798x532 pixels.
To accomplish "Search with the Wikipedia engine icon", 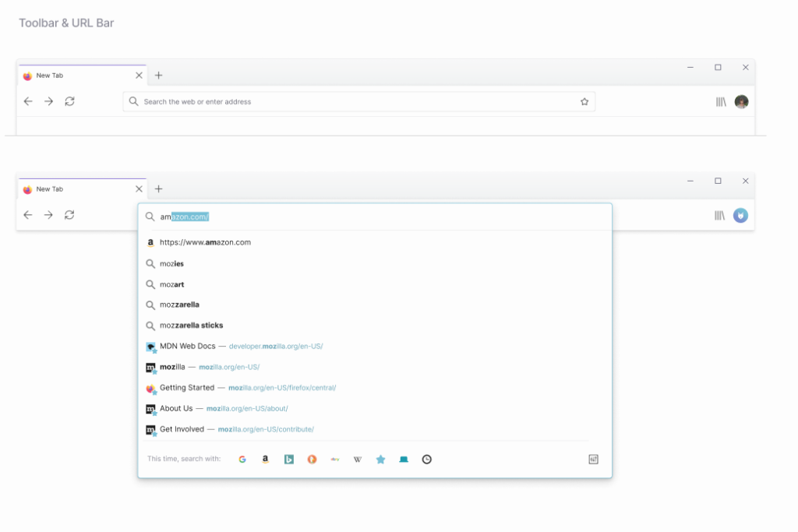I will (x=357, y=459).
